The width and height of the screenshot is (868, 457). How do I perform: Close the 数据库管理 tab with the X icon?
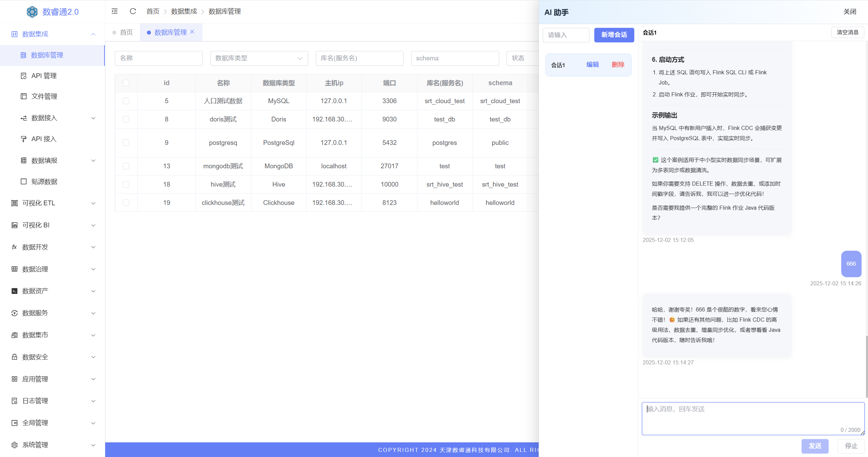(x=192, y=32)
